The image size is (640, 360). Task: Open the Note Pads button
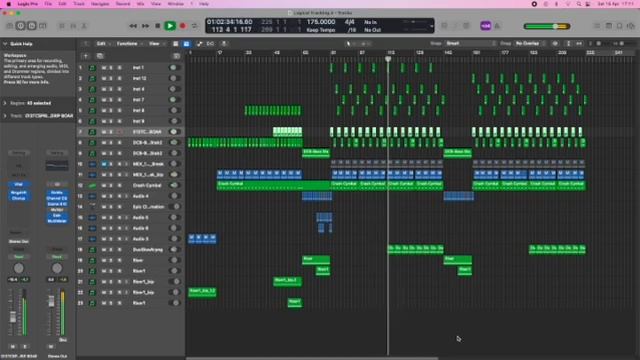coord(608,26)
